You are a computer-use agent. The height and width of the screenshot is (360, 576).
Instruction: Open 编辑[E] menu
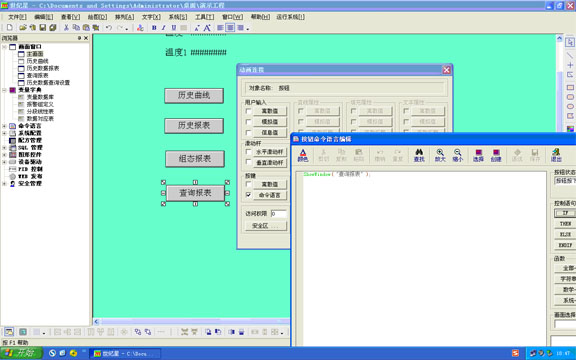click(x=44, y=17)
